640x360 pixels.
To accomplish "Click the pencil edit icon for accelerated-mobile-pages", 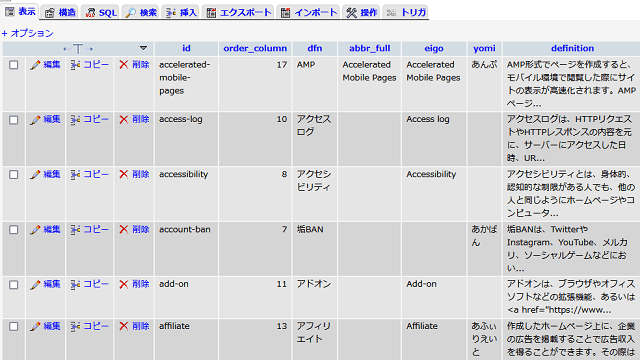I will pyautogui.click(x=35, y=65).
